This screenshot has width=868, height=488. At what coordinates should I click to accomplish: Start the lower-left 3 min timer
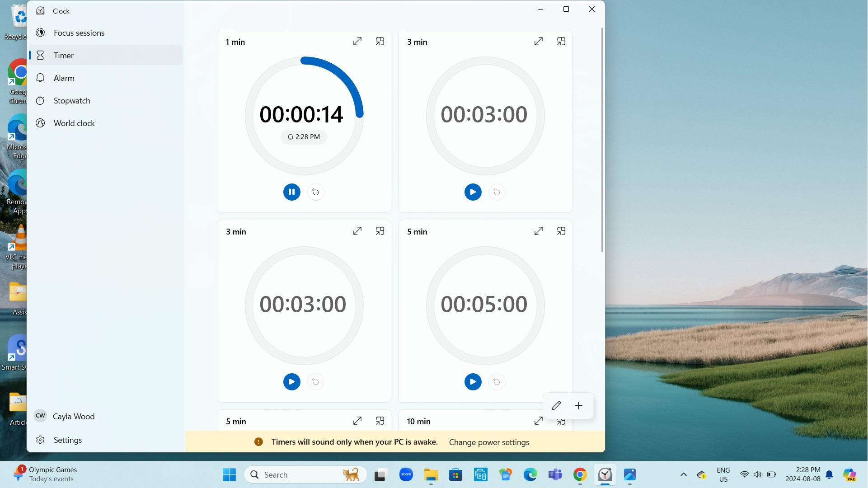point(291,382)
